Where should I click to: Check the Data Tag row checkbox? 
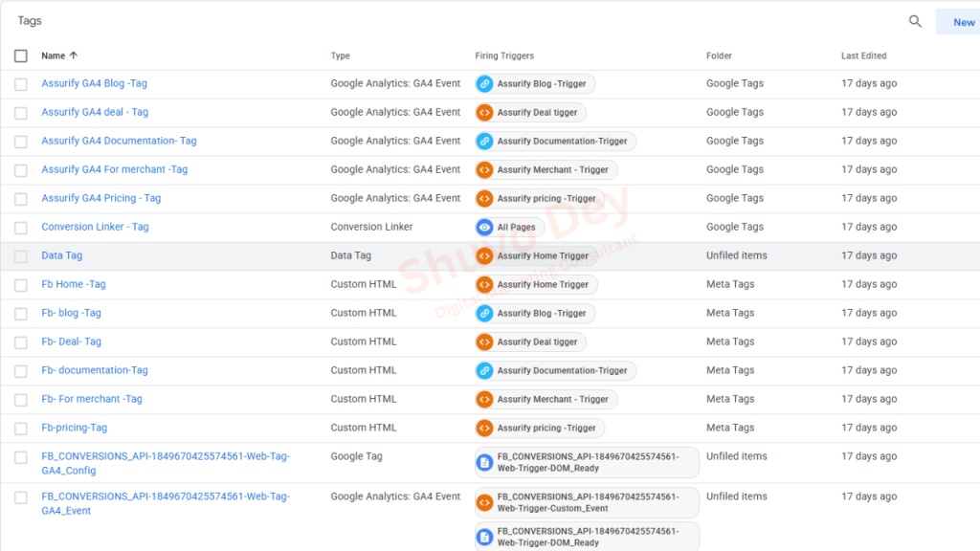[x=21, y=256]
